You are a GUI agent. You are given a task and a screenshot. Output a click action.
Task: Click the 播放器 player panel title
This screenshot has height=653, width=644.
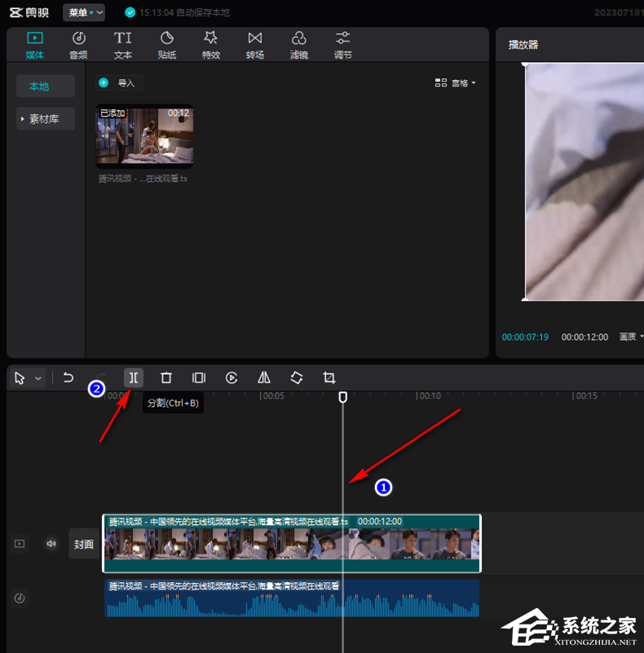[x=523, y=45]
